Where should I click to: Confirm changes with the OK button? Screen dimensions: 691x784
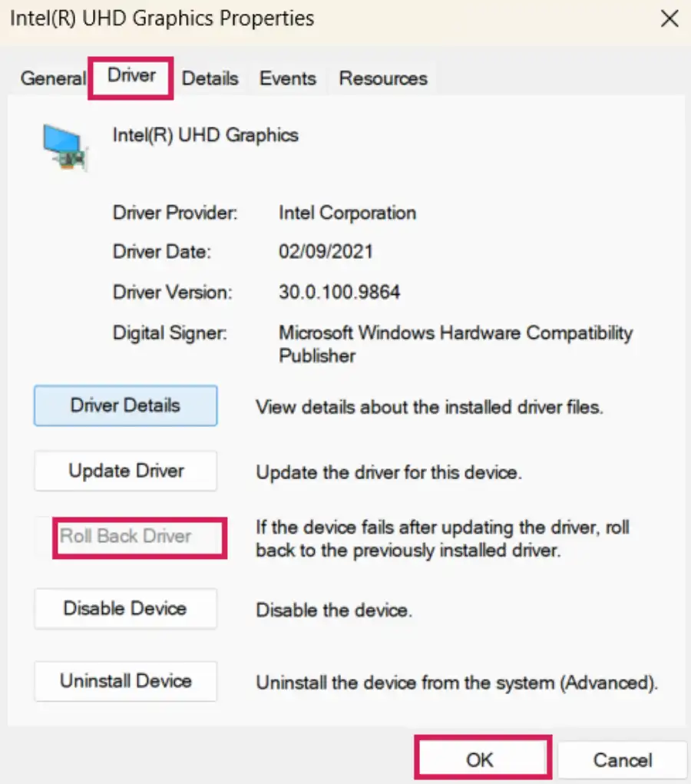click(x=482, y=757)
